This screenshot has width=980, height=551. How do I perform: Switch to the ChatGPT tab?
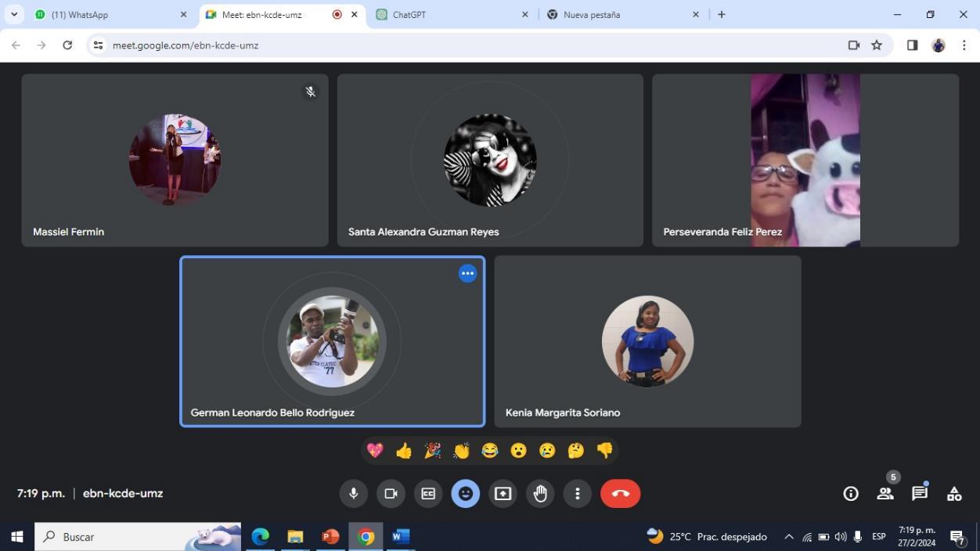452,15
